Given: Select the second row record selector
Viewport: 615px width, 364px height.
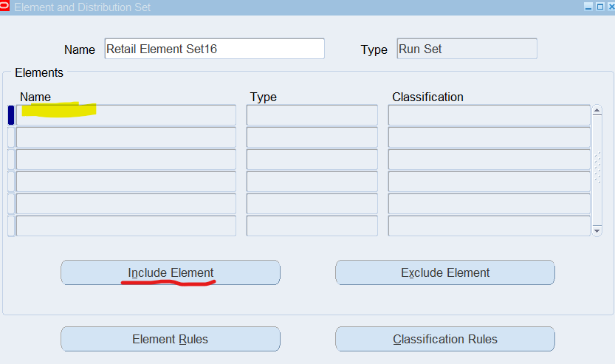Looking at the screenshot, I should tap(11, 137).
